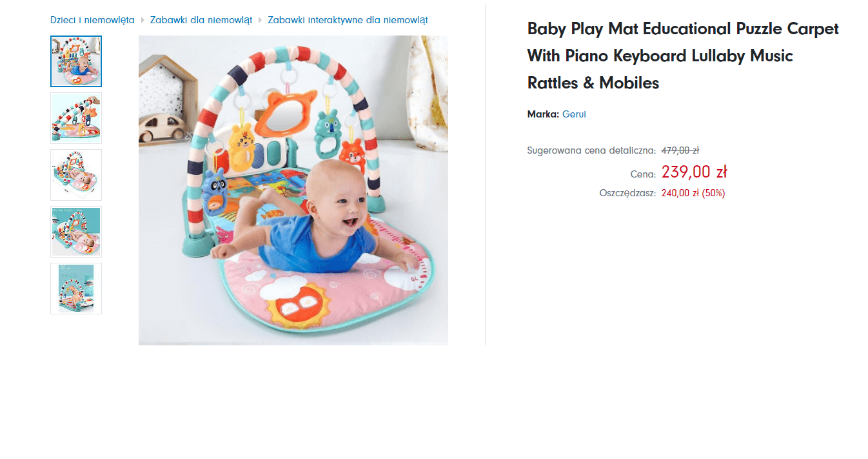Click arrow separator after Dzieci i niemowlęta
This screenshot has width=868, height=459.
click(x=143, y=21)
